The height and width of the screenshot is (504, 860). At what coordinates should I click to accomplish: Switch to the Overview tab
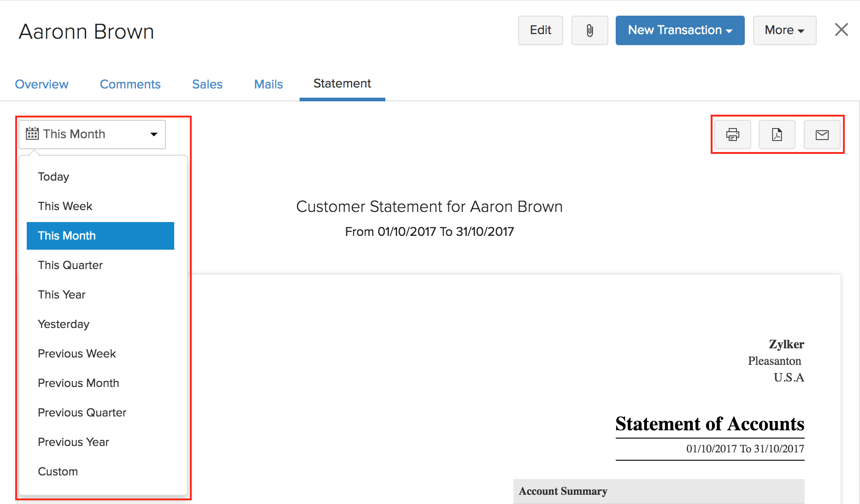point(41,84)
